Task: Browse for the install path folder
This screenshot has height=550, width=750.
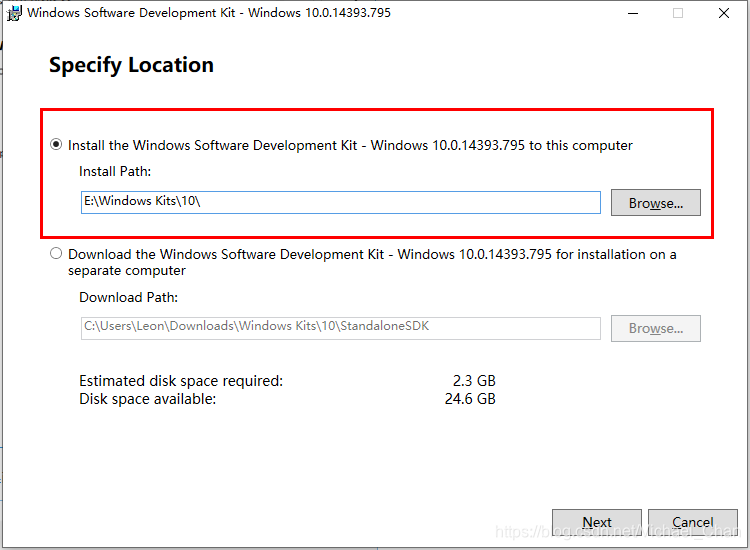Action: tap(655, 203)
